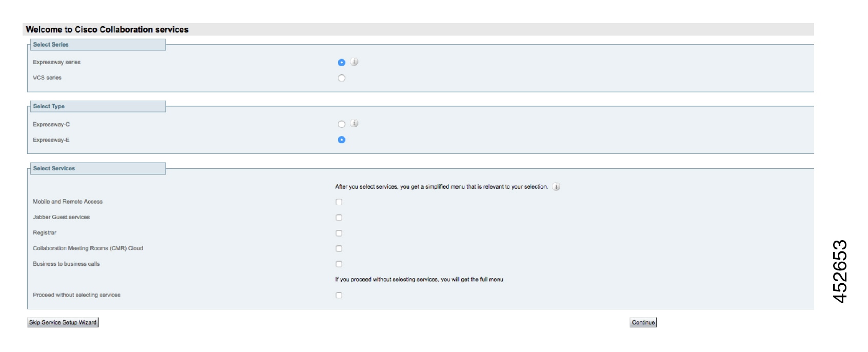Click the Expressway-C label text
Image resolution: width=868 pixels, height=352 pixels.
(51, 124)
